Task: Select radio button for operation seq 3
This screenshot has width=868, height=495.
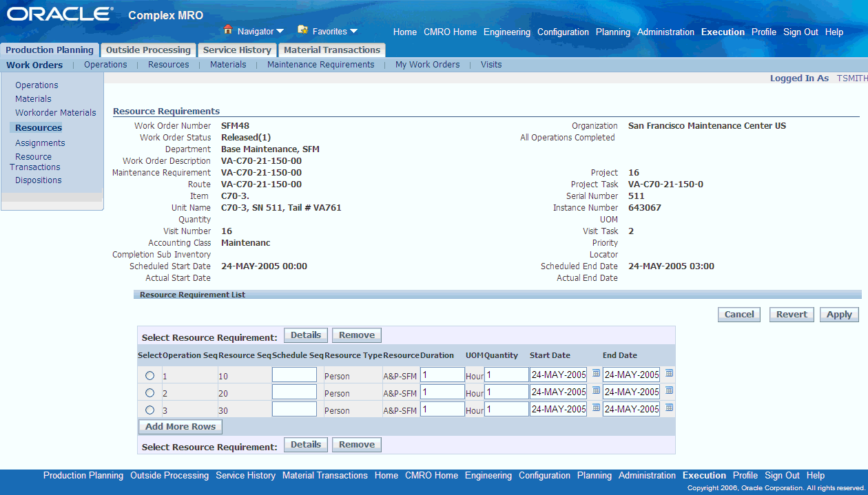Action: coord(150,410)
